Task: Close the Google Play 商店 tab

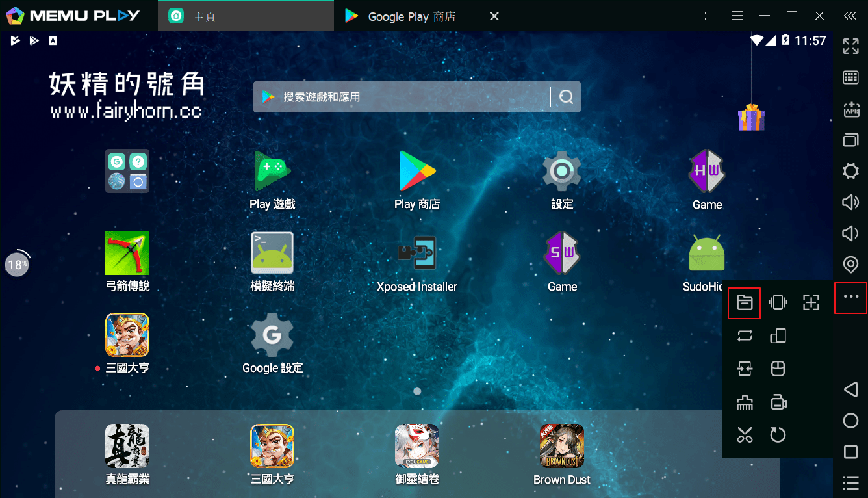Action: (494, 16)
